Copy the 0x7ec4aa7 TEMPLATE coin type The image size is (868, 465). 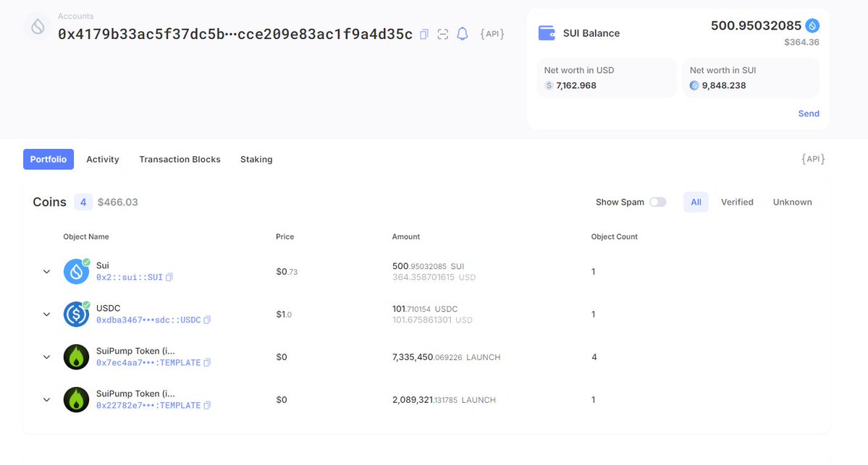pyautogui.click(x=207, y=363)
